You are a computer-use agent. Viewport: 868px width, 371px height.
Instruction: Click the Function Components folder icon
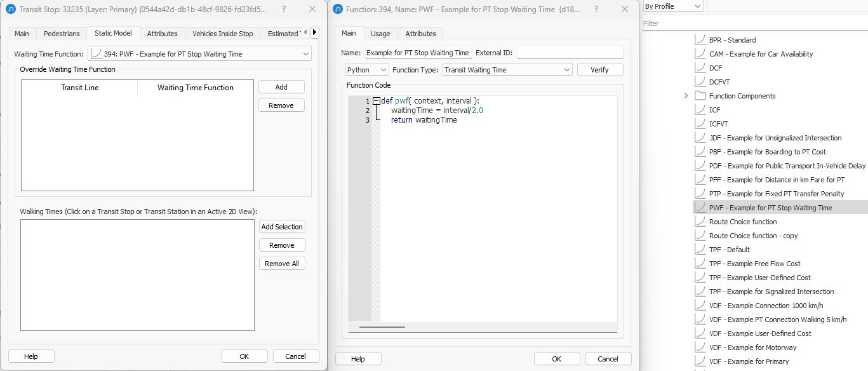click(700, 96)
